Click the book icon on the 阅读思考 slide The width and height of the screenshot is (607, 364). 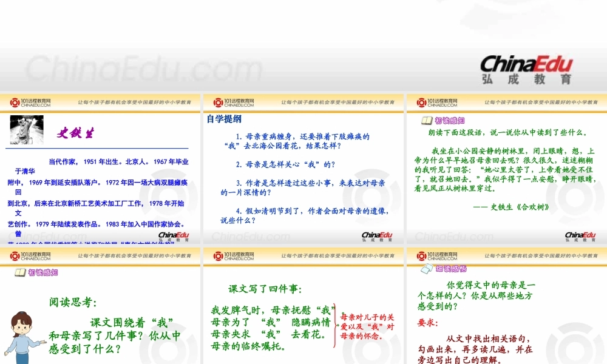click(20, 273)
